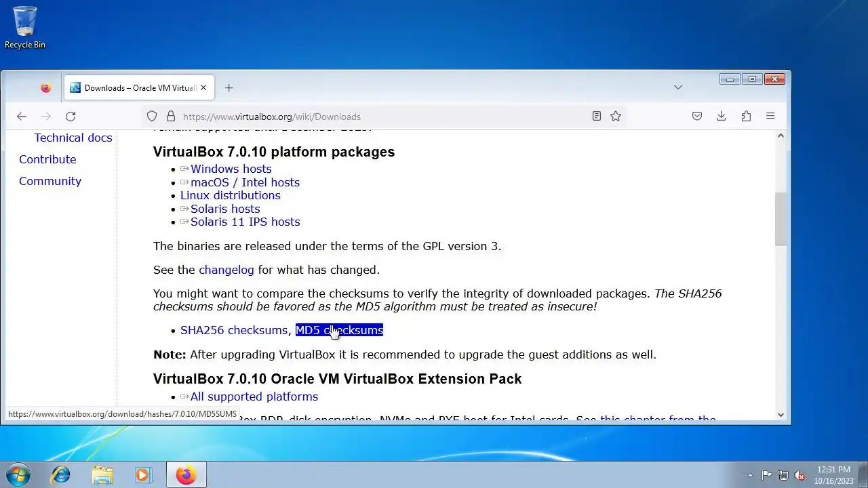Open Firefox application hamburger menu

tap(770, 116)
